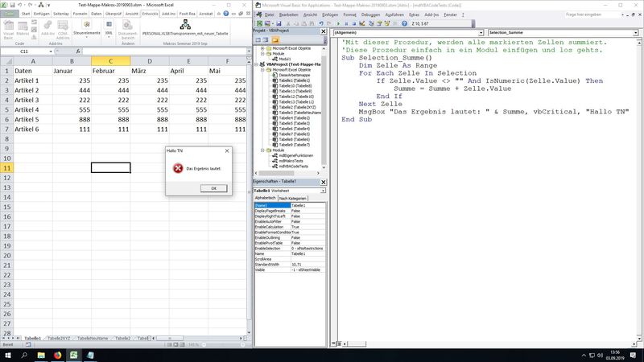Select the Nach Kategorien properties tab

click(293, 198)
